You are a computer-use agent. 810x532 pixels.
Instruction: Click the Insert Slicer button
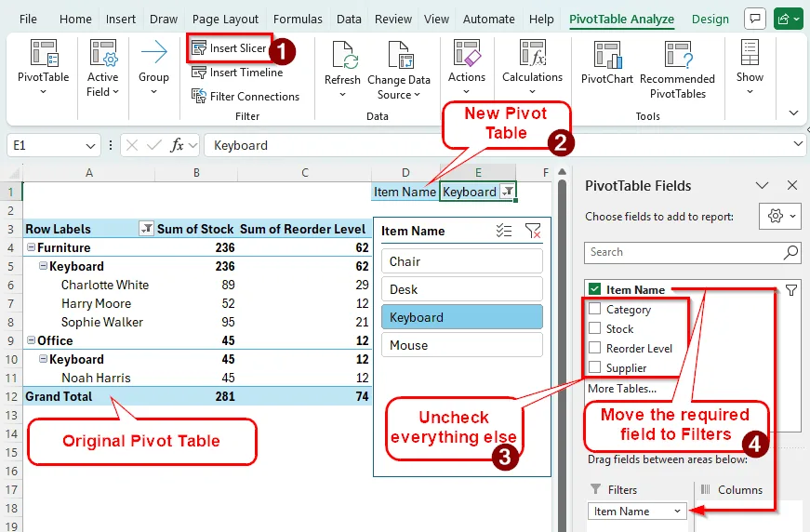(229, 48)
